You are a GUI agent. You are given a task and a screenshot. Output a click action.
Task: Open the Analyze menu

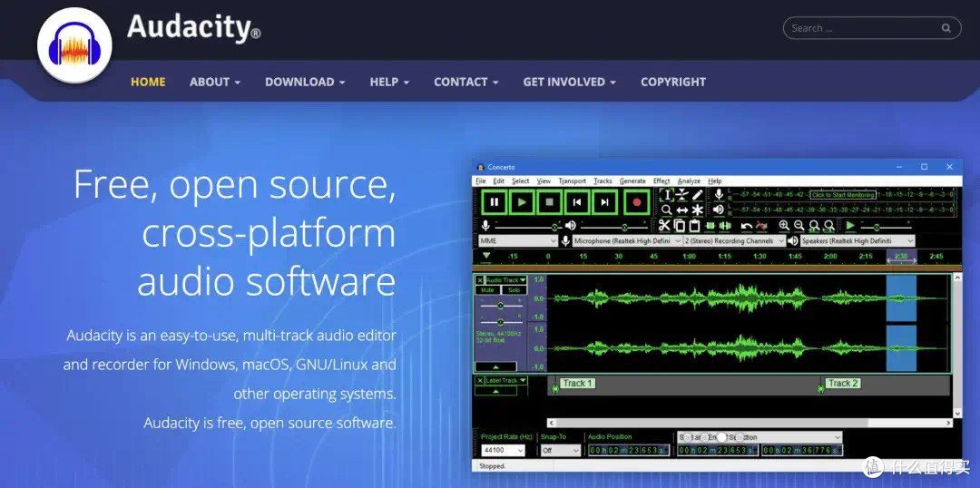(x=689, y=181)
